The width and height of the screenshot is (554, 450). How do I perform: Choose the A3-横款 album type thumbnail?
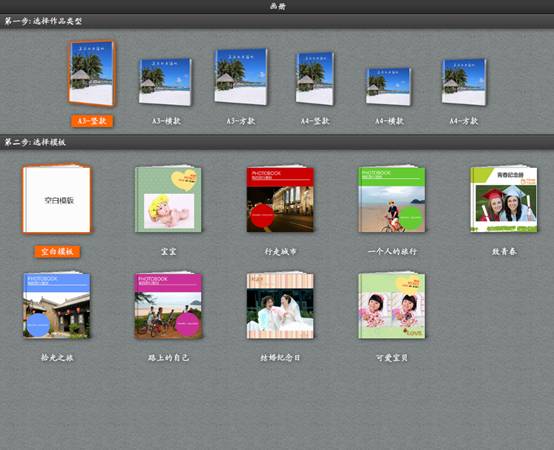click(x=165, y=82)
